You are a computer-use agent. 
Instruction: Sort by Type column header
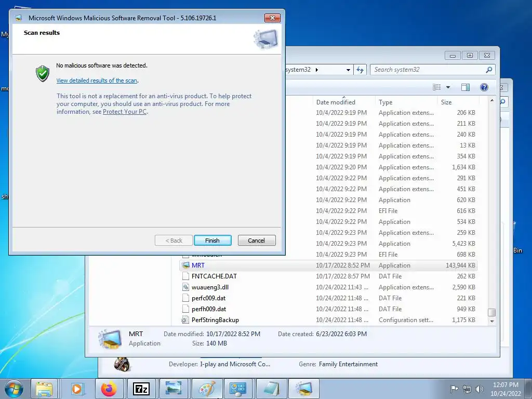point(406,102)
